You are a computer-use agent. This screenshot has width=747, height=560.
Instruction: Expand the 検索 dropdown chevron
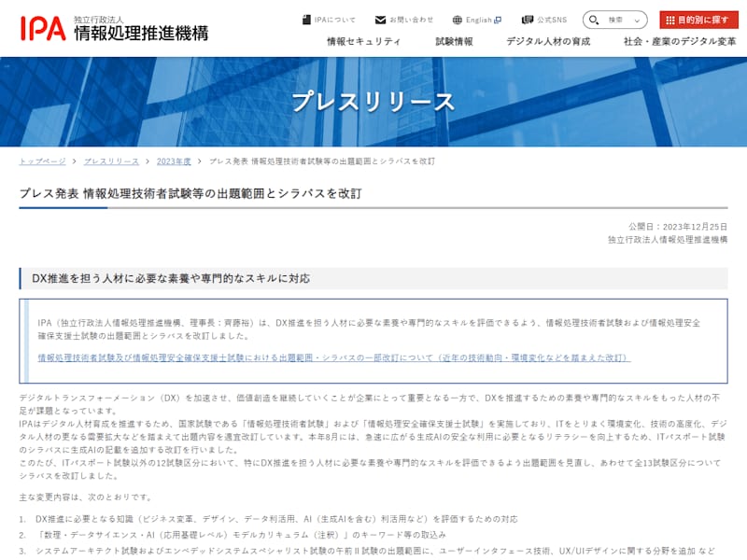[637, 20]
